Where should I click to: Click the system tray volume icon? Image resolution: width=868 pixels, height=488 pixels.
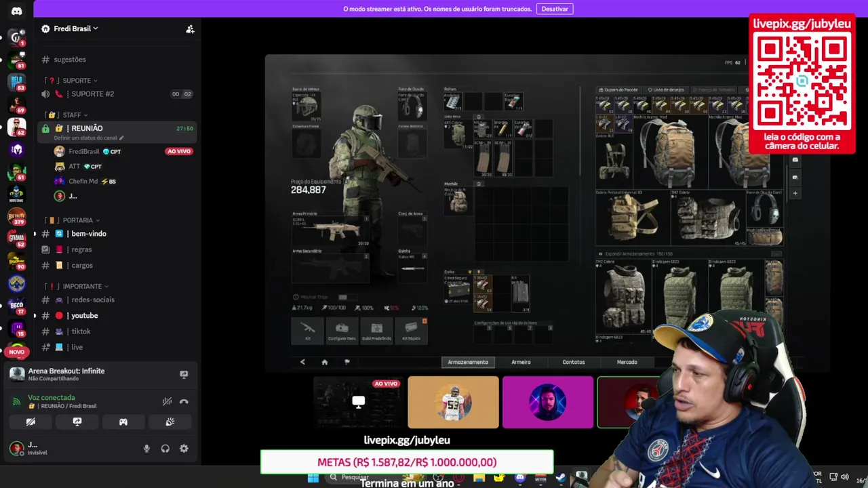coord(844,477)
